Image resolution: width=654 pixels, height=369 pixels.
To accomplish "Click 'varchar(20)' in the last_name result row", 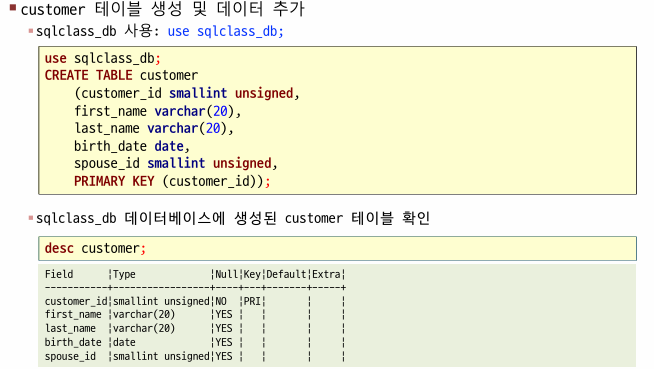I will 144,329.
